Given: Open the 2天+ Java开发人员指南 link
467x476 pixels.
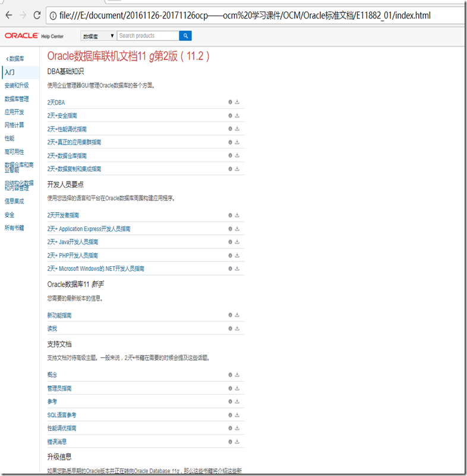Looking at the screenshot, I should [73, 242].
